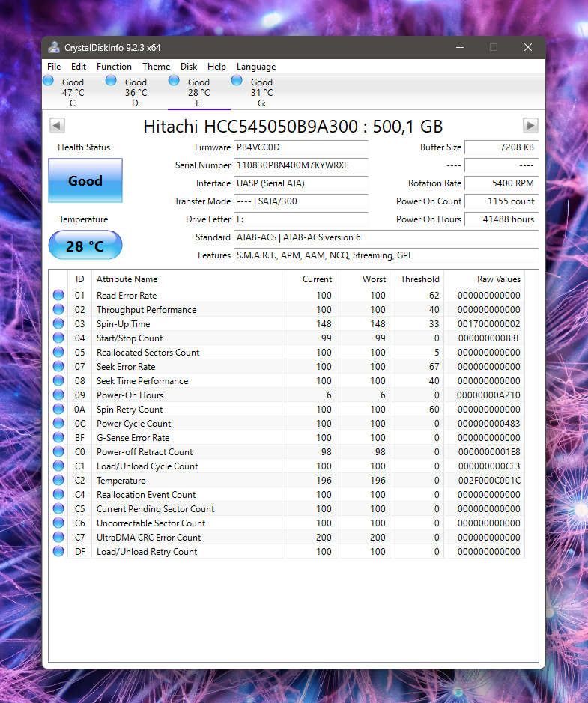Click the status orb for Spin Retry Count
The height and width of the screenshot is (703, 588).
(58, 409)
